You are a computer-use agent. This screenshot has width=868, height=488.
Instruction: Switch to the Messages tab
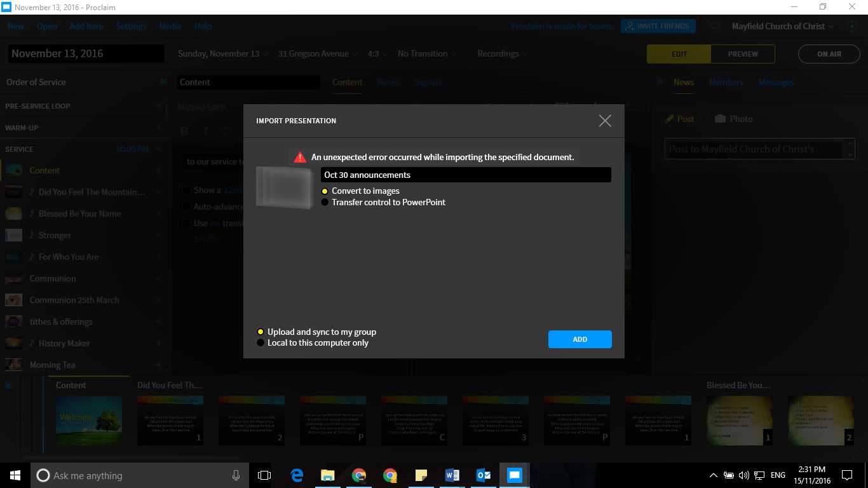[x=776, y=82]
